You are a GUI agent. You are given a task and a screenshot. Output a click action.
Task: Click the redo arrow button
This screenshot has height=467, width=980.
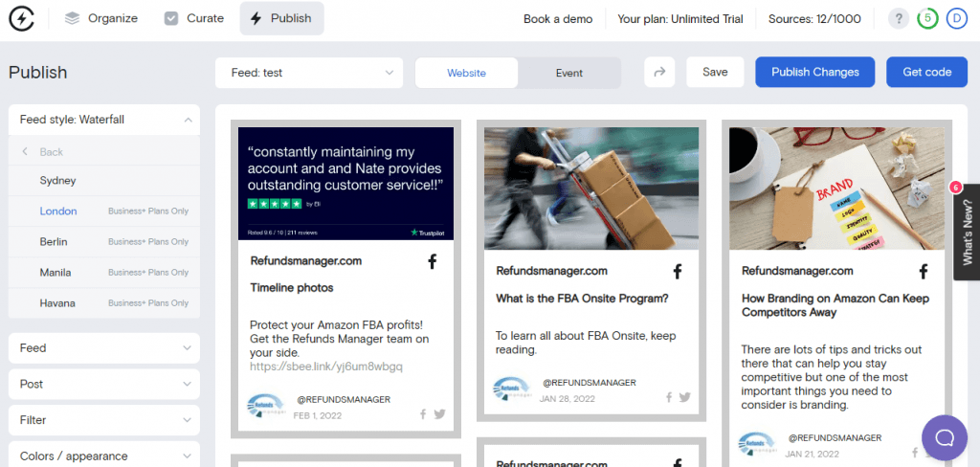tap(659, 73)
